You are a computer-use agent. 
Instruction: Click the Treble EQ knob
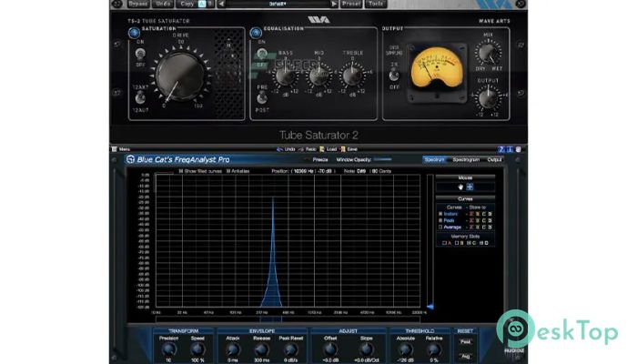click(x=352, y=76)
